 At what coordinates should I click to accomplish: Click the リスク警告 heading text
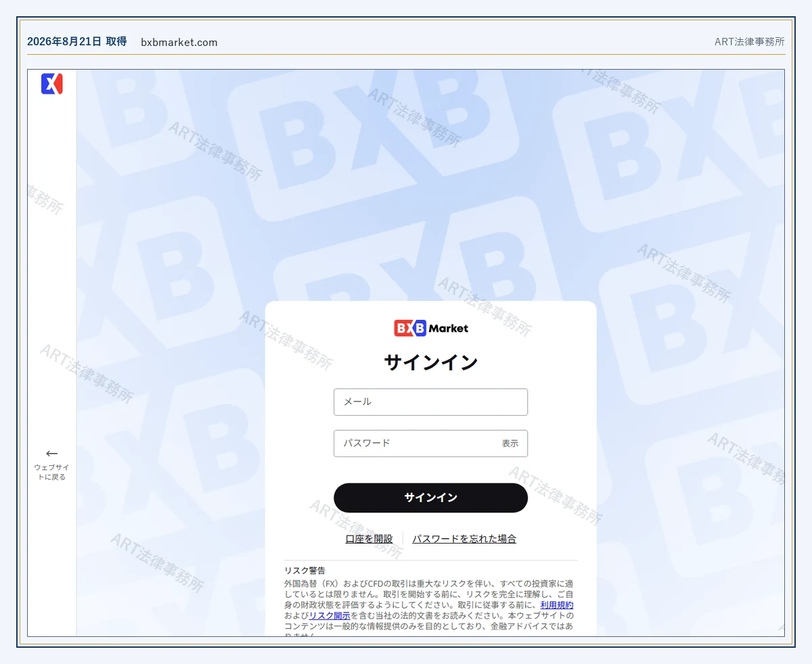pyautogui.click(x=304, y=571)
